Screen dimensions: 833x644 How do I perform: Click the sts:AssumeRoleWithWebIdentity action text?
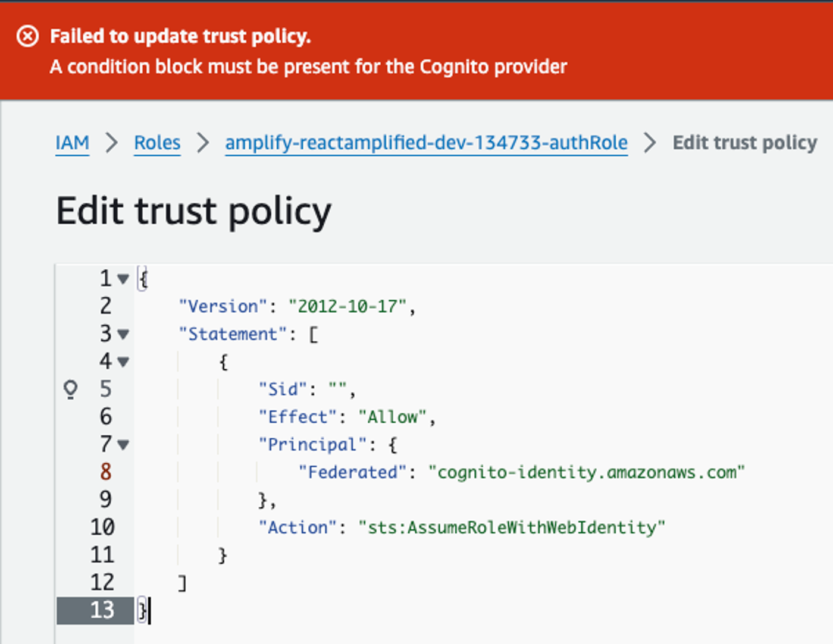coord(513,527)
